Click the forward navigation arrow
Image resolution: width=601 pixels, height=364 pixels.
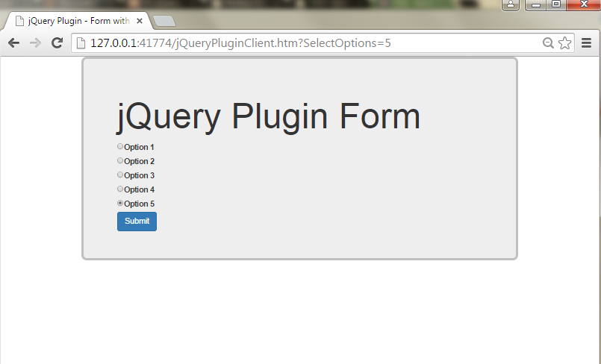(x=35, y=43)
